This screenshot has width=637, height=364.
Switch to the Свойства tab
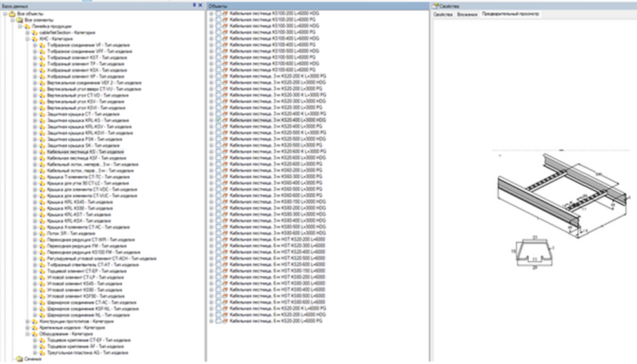point(443,14)
